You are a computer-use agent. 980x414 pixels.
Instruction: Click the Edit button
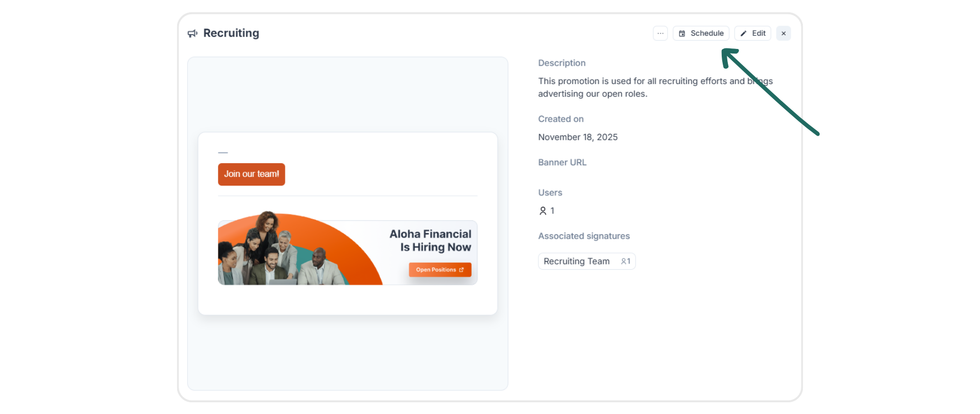752,33
